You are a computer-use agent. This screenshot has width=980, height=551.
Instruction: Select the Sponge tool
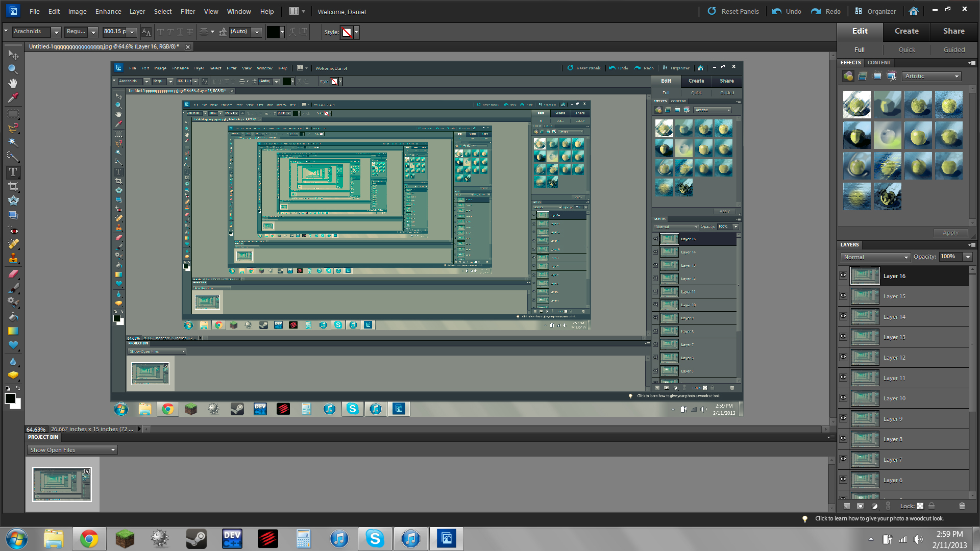(13, 375)
